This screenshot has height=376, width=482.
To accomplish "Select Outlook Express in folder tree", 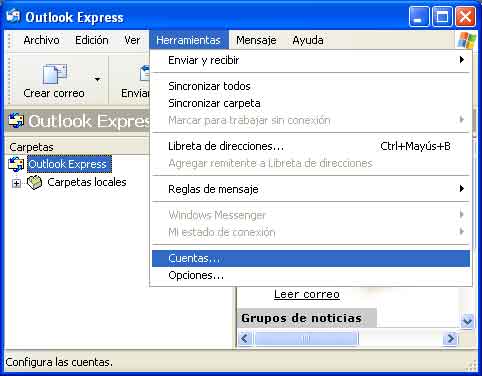I will [69, 164].
